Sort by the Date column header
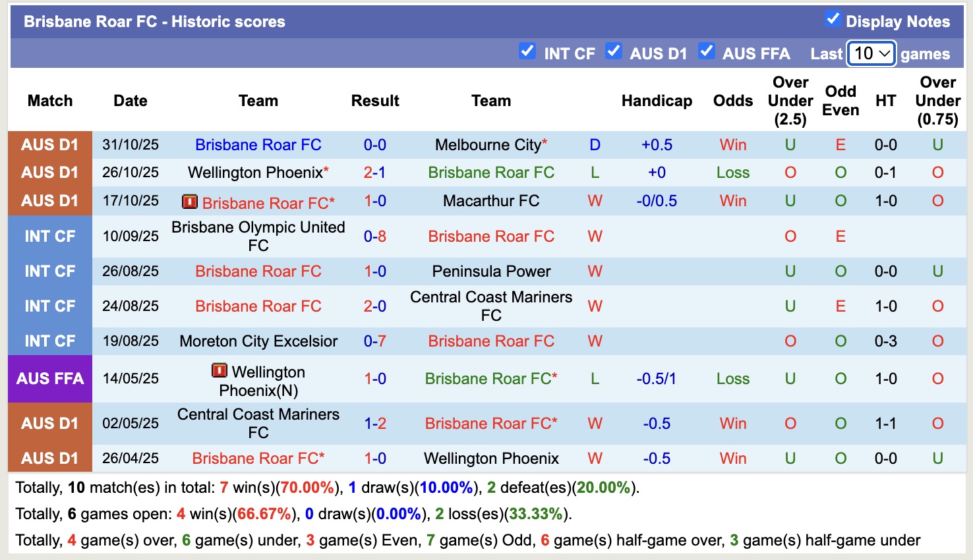The height and width of the screenshot is (560, 973). (130, 101)
